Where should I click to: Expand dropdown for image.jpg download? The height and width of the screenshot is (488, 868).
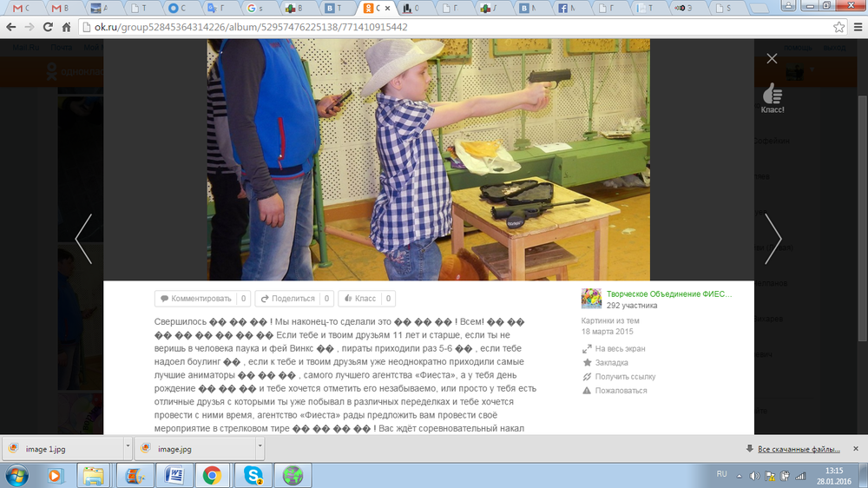pos(260,449)
